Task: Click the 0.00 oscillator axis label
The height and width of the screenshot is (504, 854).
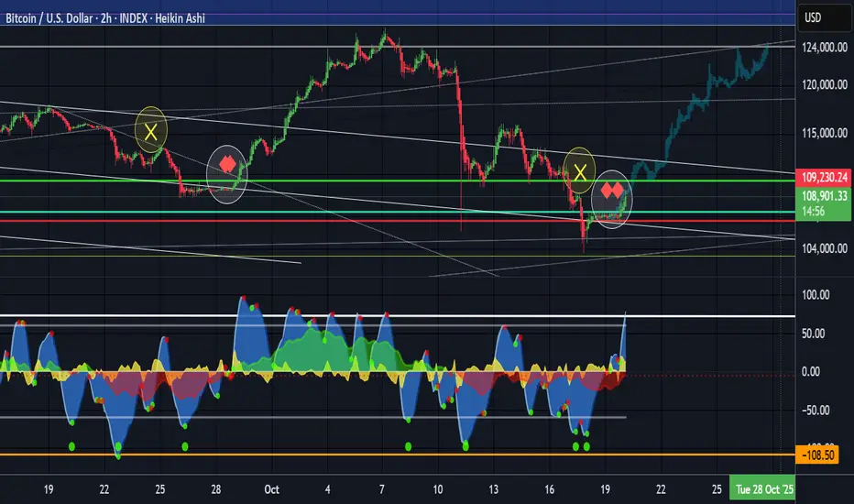Action: coord(810,372)
